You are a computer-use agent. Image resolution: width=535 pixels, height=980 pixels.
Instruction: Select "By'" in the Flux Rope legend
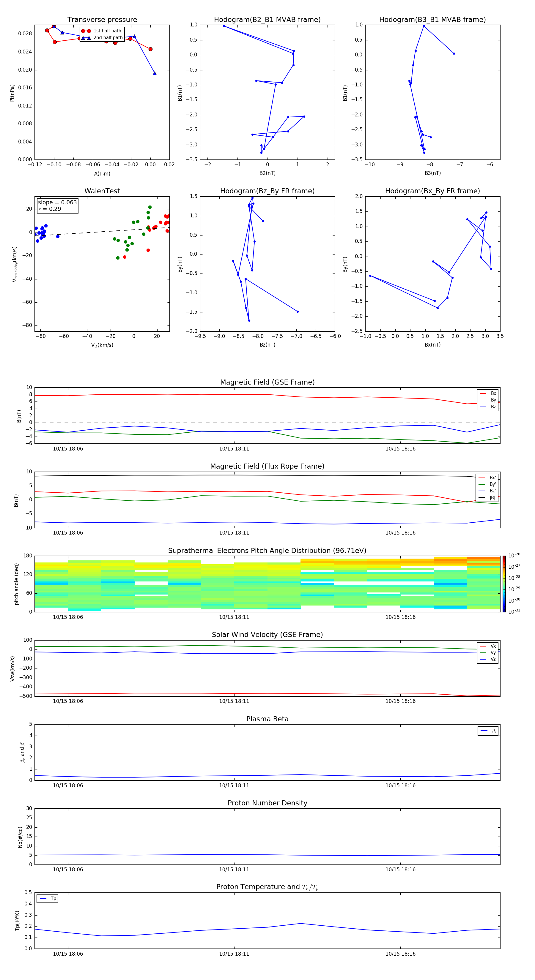click(487, 484)
